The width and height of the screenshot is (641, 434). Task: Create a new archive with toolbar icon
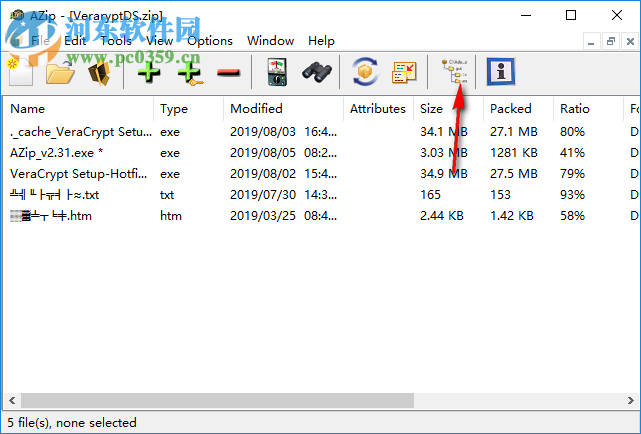pos(20,72)
